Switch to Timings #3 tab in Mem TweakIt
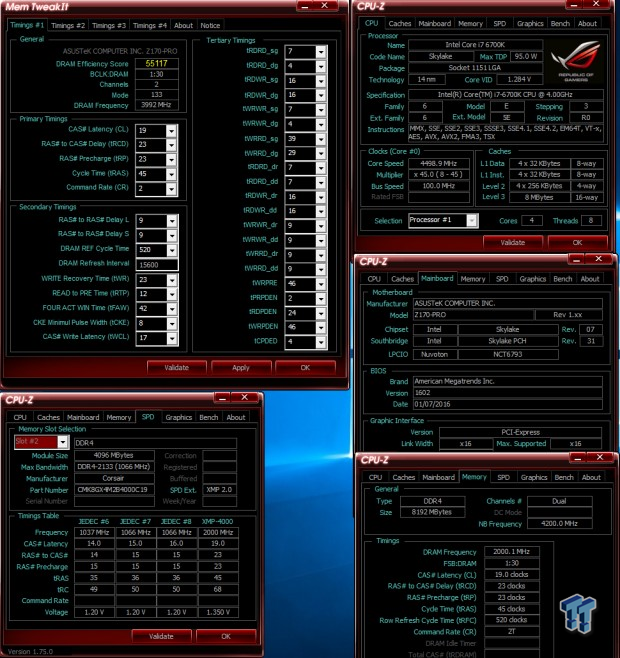 [x=109, y=26]
